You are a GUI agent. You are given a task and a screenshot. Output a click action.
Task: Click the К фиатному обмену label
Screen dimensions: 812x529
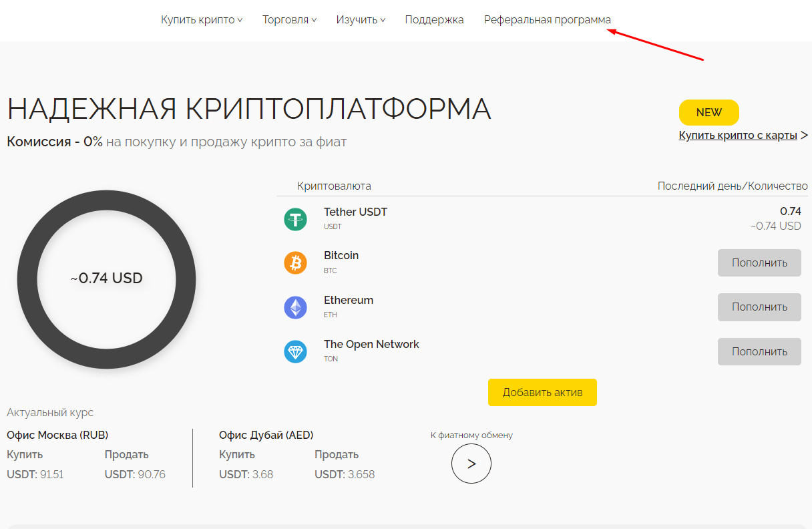click(x=471, y=434)
